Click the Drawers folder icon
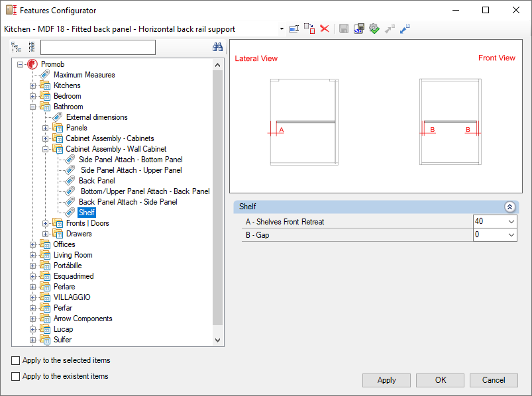Viewport: 532px width, 396px height. click(x=58, y=234)
